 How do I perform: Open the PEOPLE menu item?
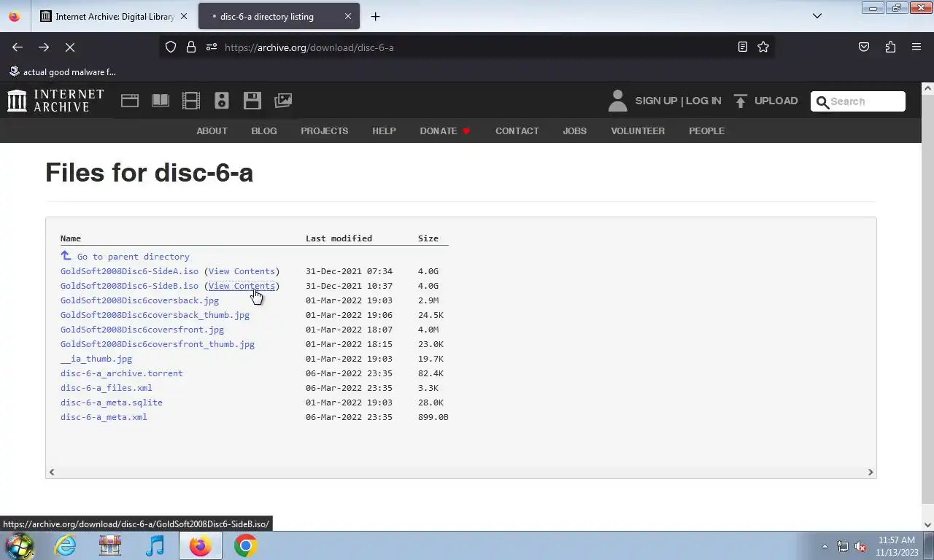[x=706, y=131]
